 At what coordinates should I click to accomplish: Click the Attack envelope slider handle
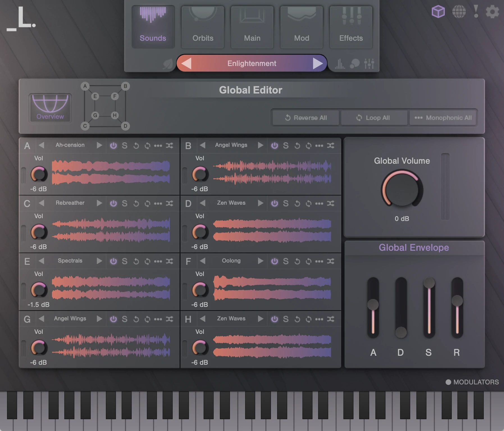(x=373, y=305)
